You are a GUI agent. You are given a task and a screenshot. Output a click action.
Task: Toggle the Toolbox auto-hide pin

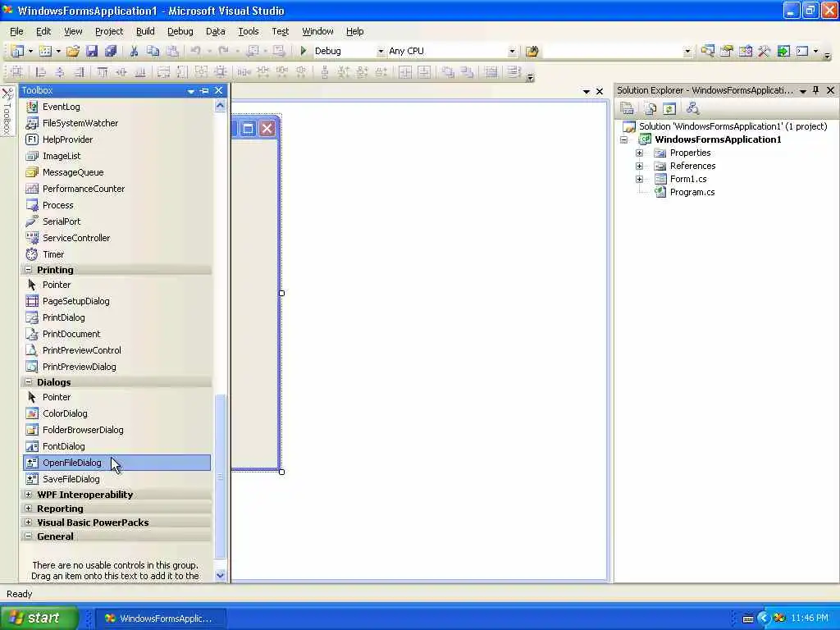click(x=204, y=91)
